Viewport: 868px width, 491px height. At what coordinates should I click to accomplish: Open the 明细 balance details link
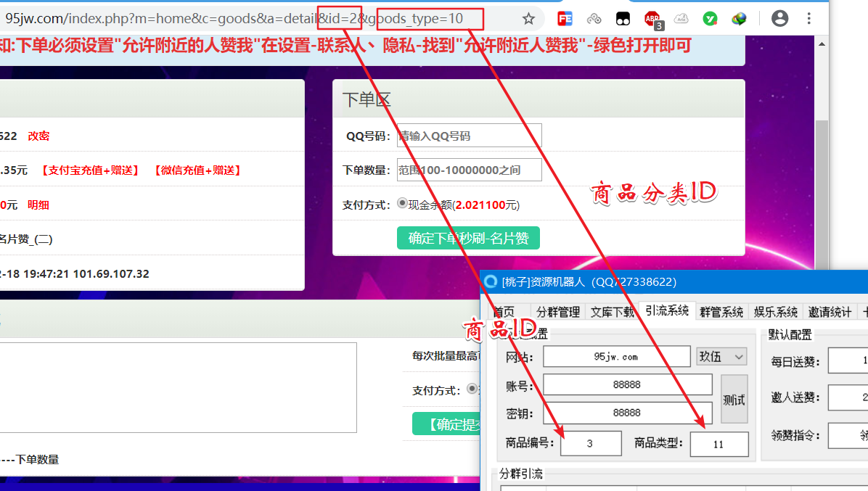38,205
